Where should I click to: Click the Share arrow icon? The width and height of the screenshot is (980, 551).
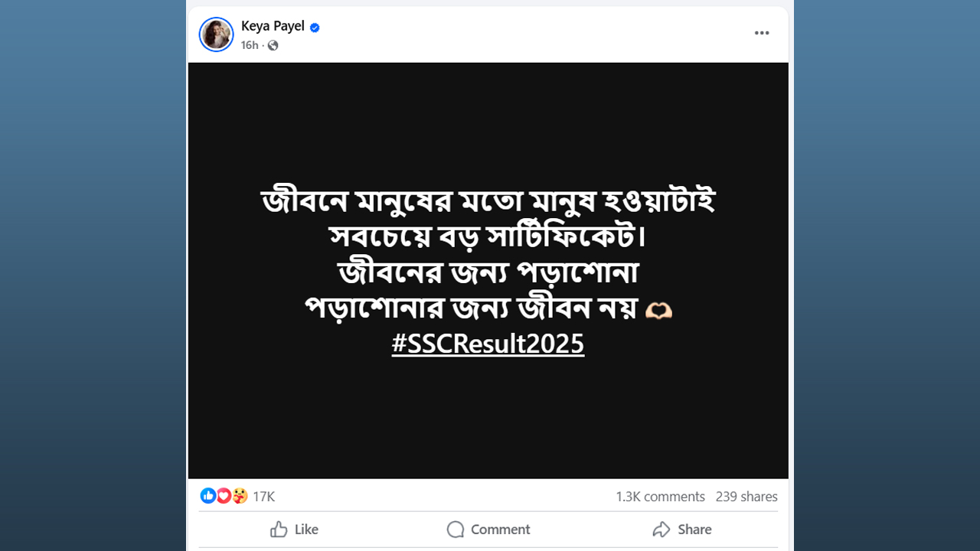point(661,530)
